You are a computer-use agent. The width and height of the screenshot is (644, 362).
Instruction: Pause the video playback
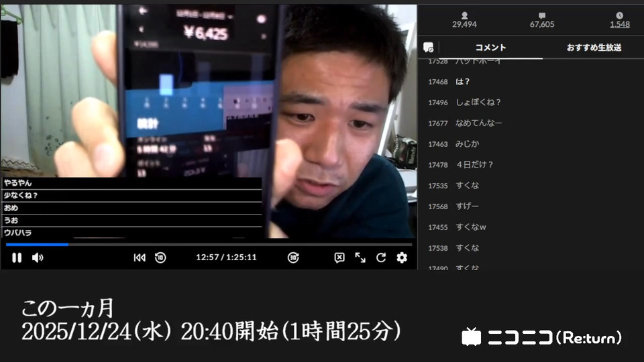[17, 257]
